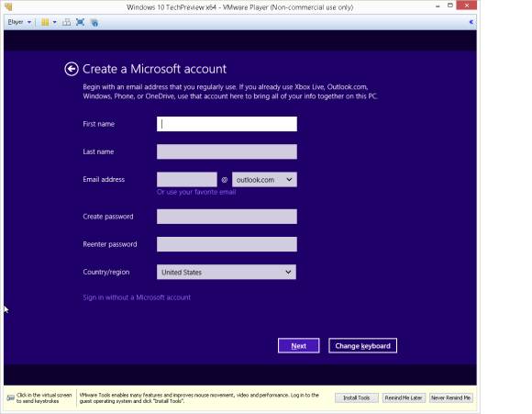The image size is (532, 414).
Task: Expand the Country/region United States dropdown
Action: point(227,272)
